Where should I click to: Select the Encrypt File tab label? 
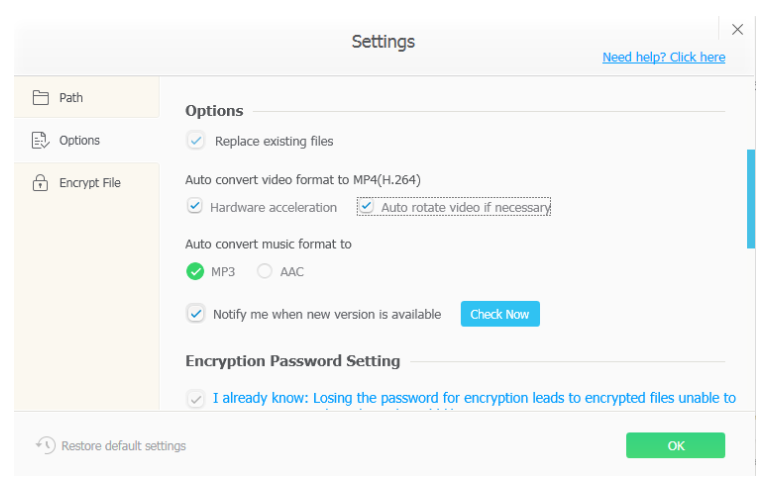90,183
